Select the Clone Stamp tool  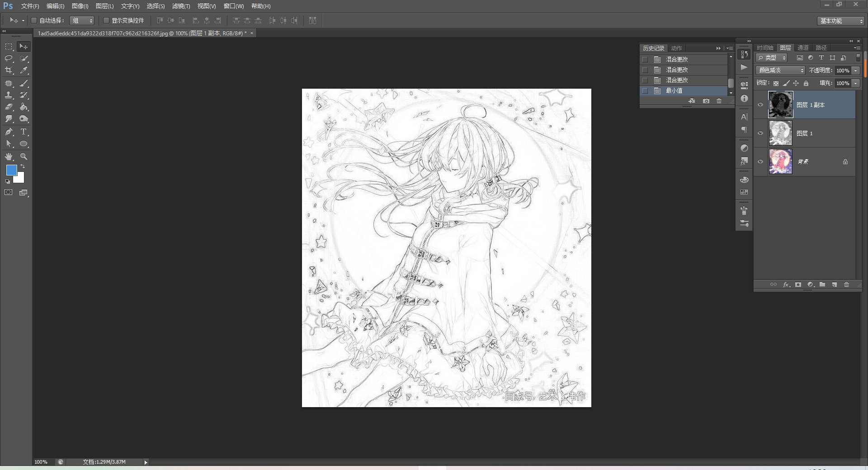point(9,95)
